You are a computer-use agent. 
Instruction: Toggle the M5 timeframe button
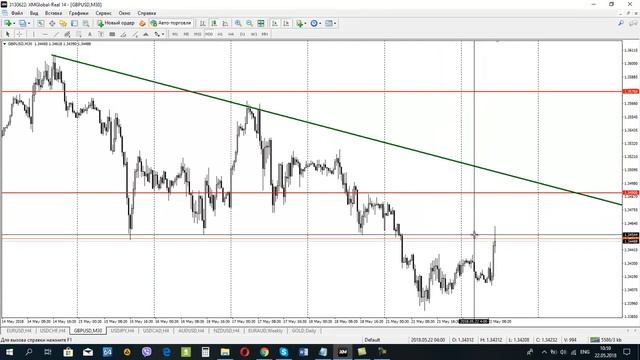pyautogui.click(x=186, y=34)
